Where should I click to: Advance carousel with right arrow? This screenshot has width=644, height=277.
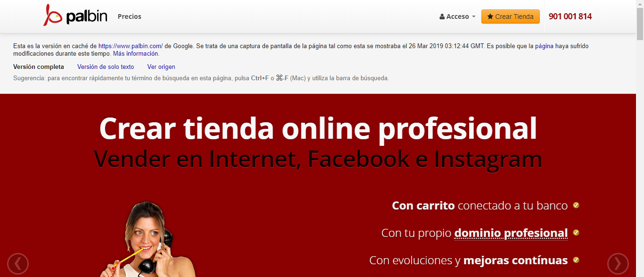pyautogui.click(x=618, y=264)
